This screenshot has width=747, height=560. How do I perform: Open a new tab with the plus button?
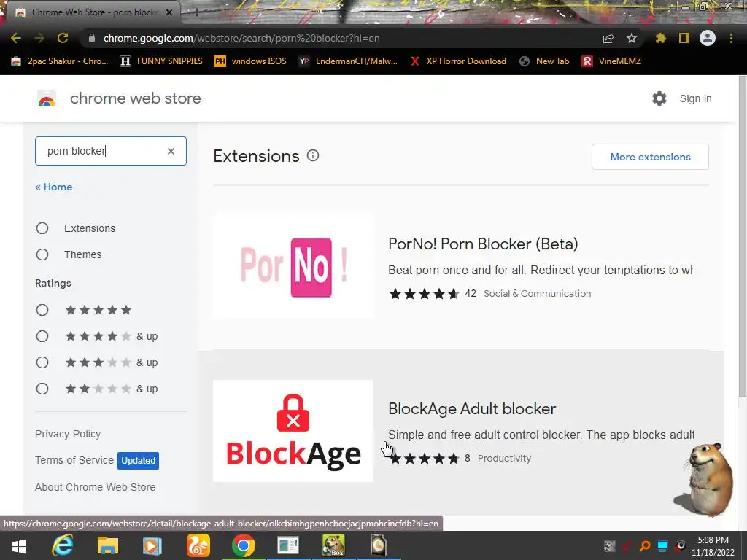pos(196,13)
